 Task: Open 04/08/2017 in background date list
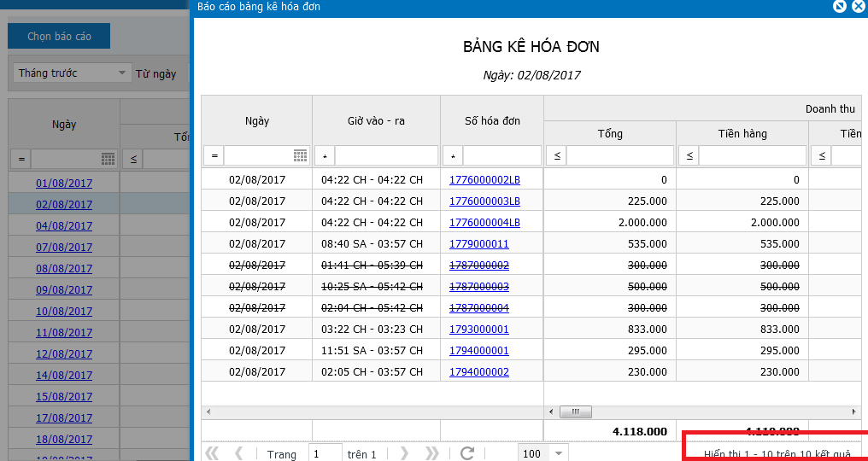coord(64,225)
